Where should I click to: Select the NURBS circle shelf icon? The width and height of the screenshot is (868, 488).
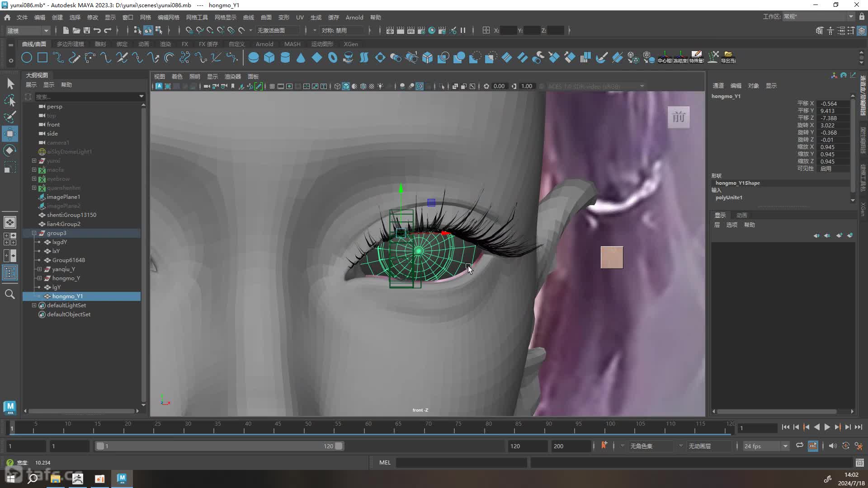coord(27,58)
